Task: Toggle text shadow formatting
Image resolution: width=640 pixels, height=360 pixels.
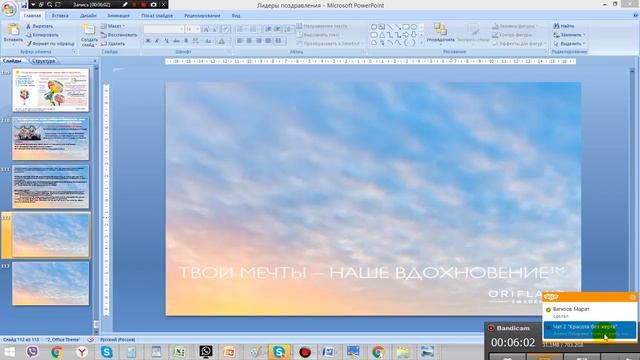Action: pos(186,41)
